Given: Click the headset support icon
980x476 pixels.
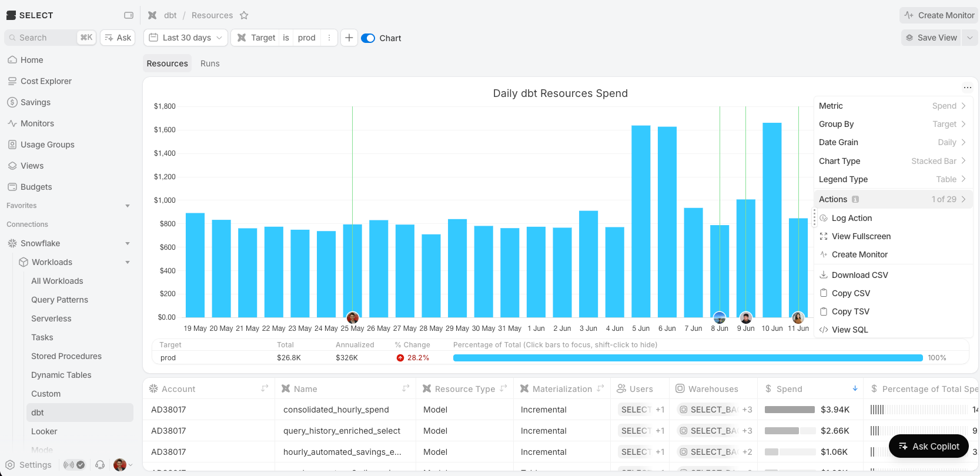Looking at the screenshot, I should point(100,465).
